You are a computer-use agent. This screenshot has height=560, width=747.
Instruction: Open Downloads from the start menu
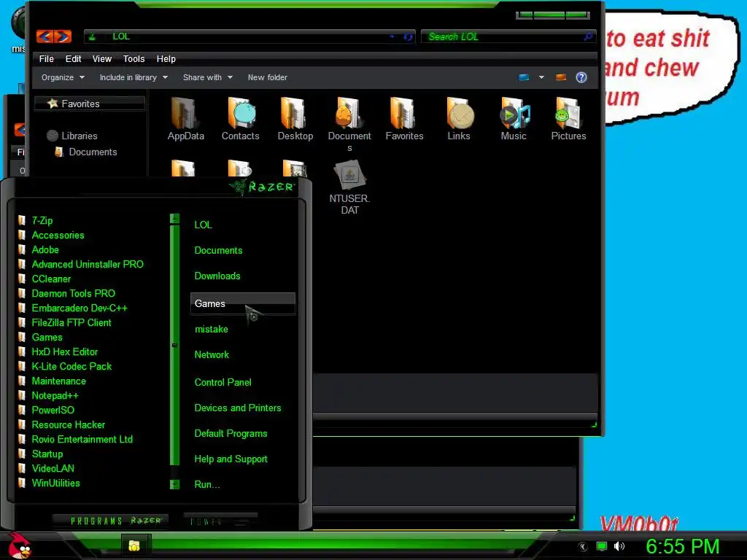point(217,276)
